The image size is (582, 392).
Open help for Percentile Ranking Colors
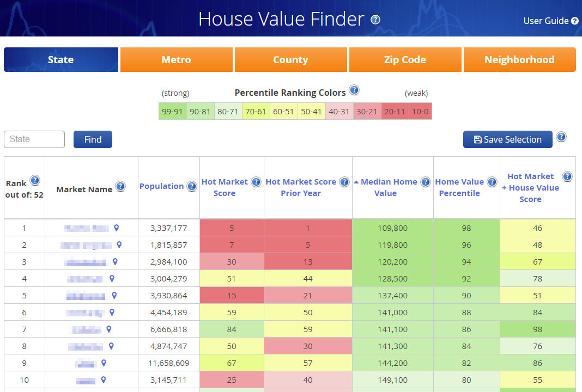pyautogui.click(x=354, y=90)
